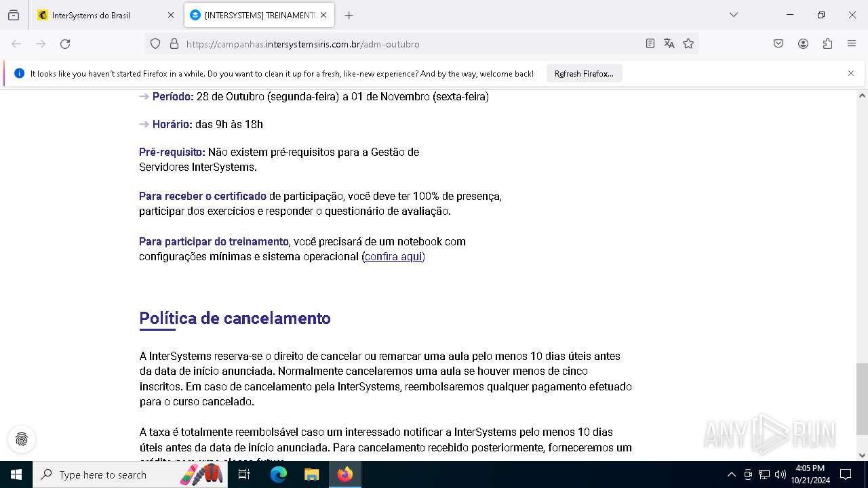Expand the list all tabs chevron

coord(733,15)
